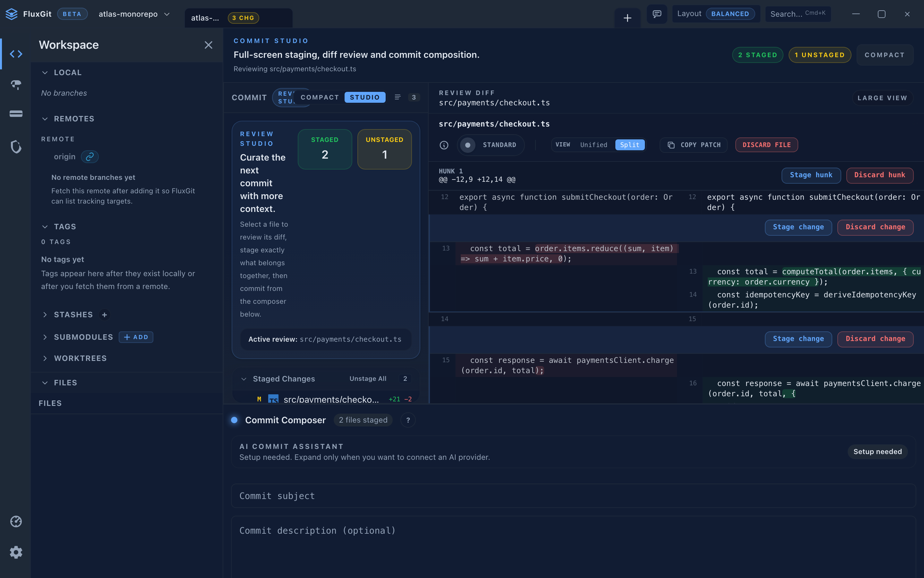This screenshot has height=578, width=924.
Task: Click the blue Commit Composer dot
Action: 235,420
